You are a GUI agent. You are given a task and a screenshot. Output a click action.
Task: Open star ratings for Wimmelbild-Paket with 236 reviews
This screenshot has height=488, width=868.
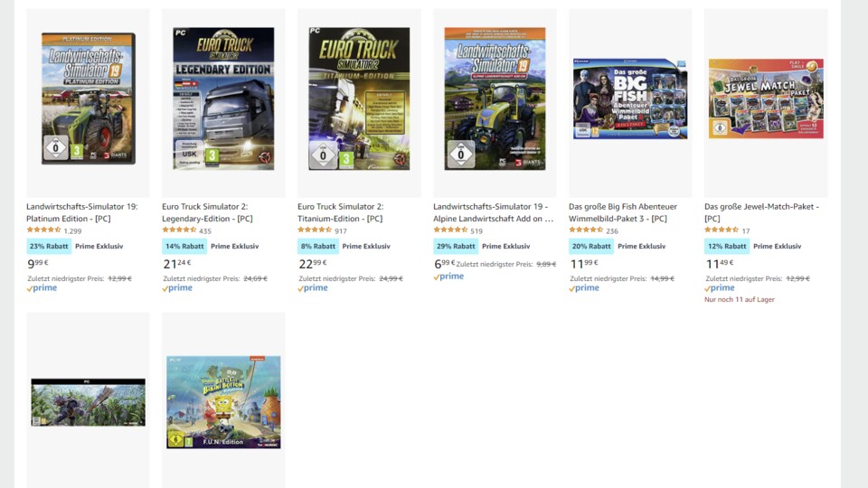point(586,230)
